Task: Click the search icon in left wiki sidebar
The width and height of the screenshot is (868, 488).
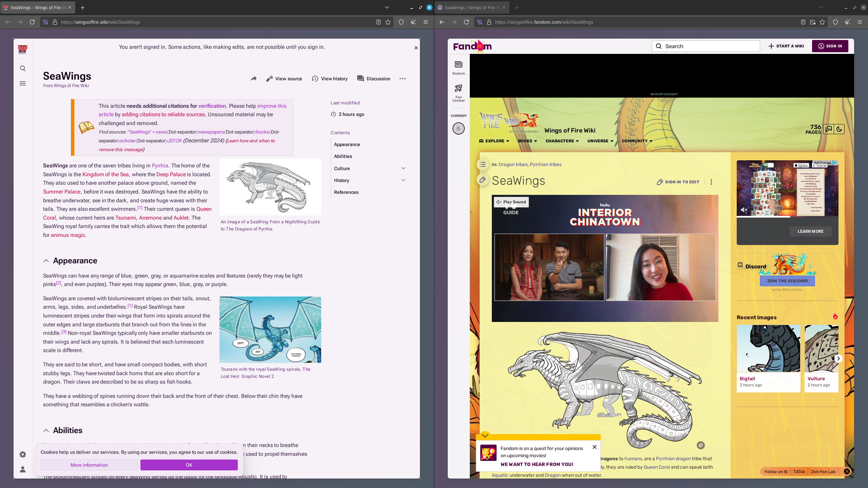Action: pos(23,68)
